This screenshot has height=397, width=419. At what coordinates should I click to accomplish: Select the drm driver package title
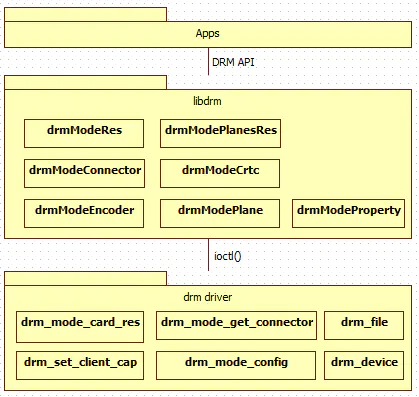(x=208, y=297)
